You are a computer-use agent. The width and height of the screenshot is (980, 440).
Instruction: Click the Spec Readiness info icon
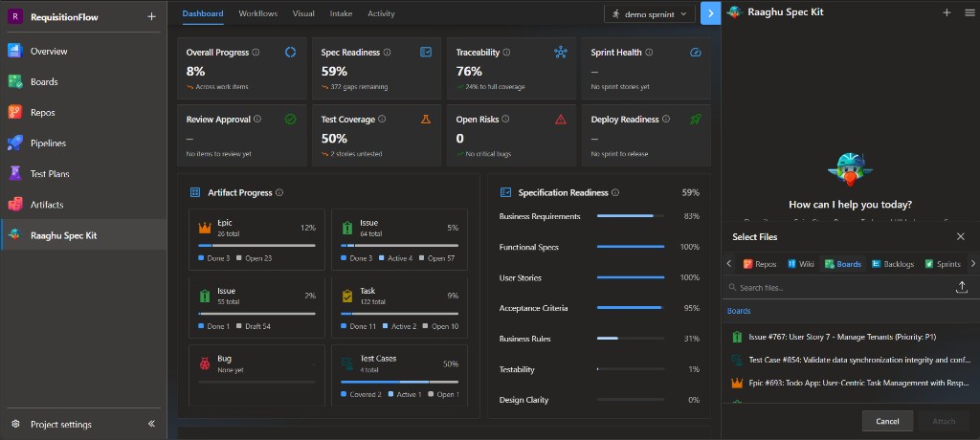point(387,53)
